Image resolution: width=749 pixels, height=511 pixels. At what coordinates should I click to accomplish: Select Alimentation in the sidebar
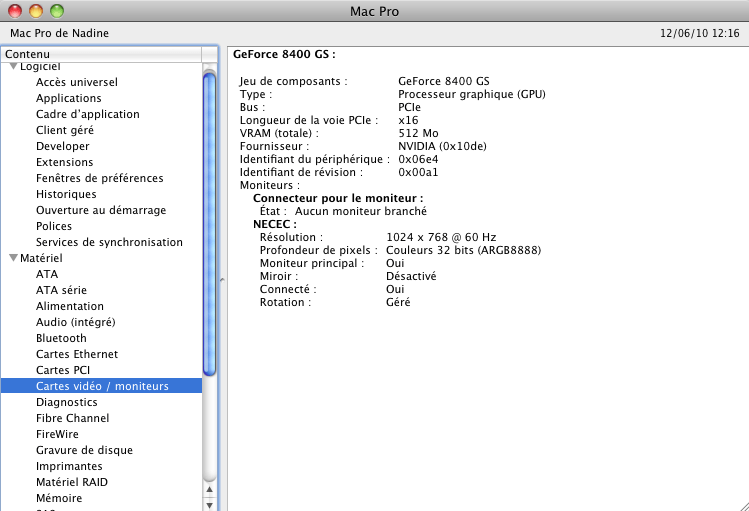click(x=70, y=306)
